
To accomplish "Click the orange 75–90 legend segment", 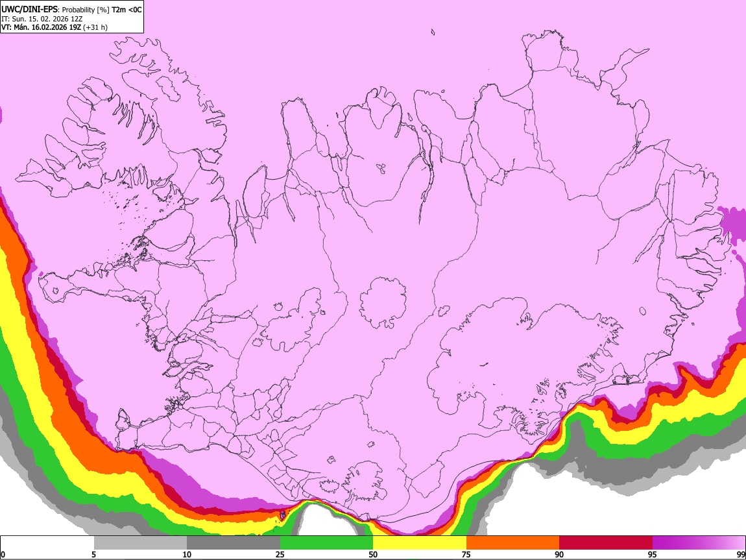I will [512, 543].
